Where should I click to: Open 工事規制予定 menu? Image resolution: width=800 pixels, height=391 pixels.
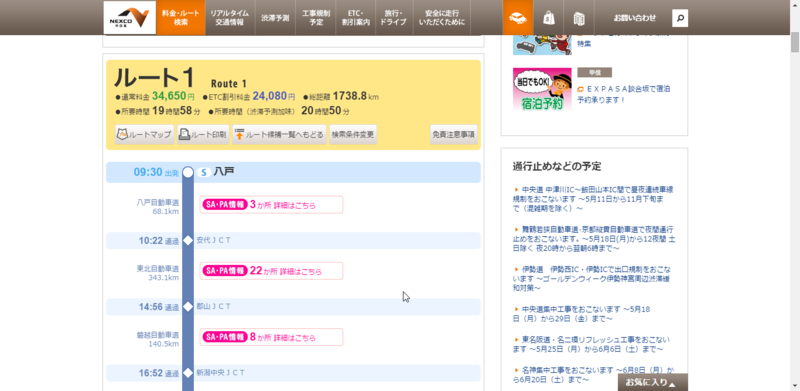point(316,17)
